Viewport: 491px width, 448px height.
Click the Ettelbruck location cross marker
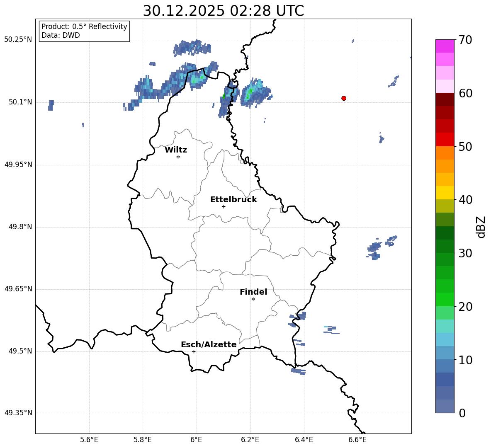click(224, 206)
